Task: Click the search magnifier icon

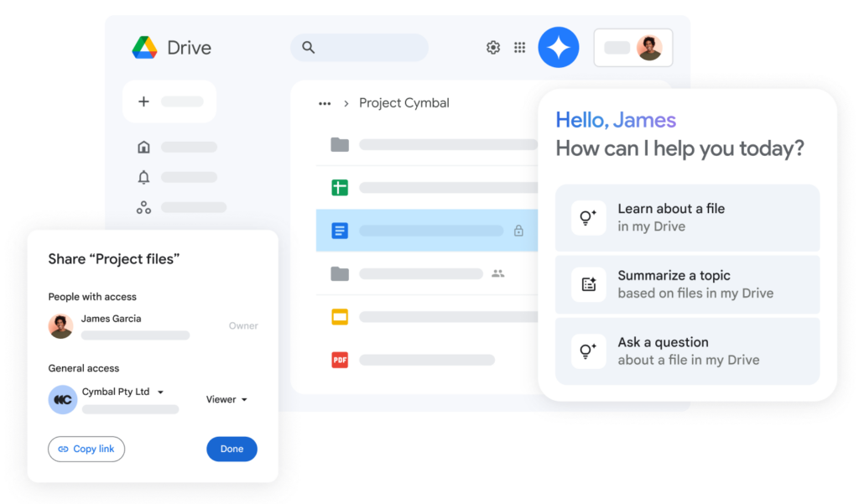Action: point(309,48)
